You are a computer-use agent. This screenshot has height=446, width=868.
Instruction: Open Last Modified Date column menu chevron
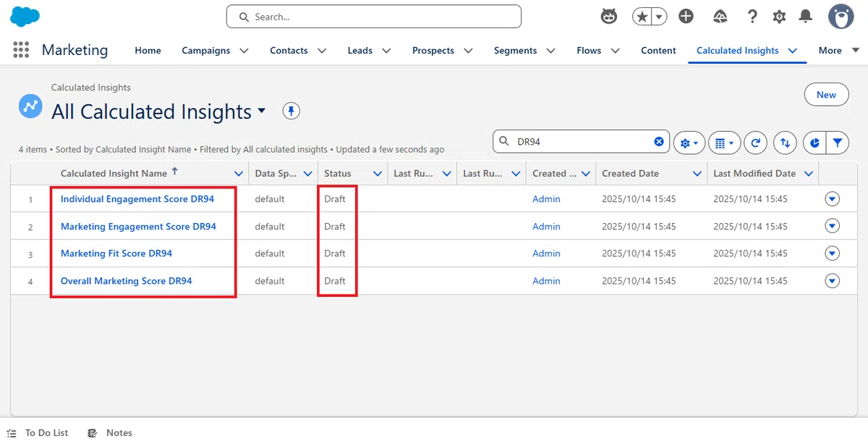pos(809,174)
